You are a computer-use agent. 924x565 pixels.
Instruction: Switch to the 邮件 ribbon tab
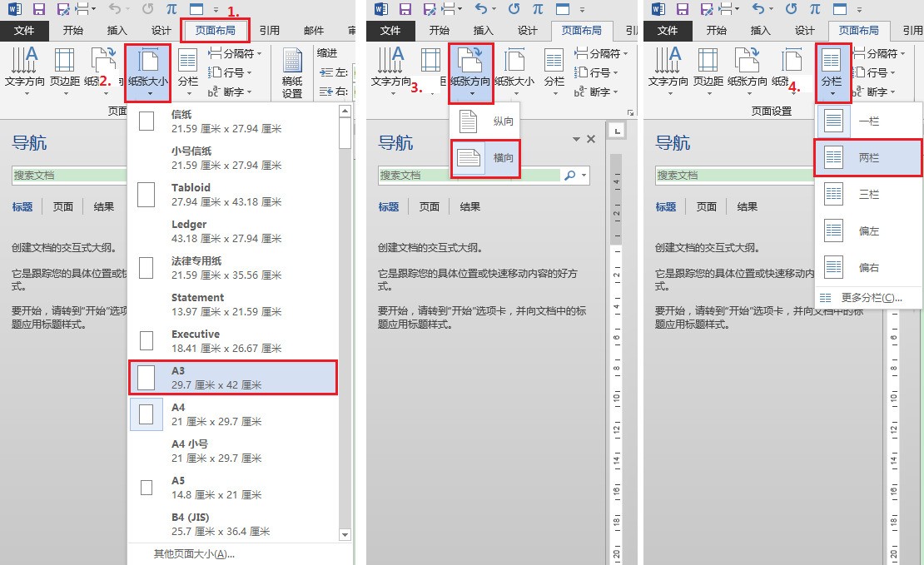click(x=312, y=30)
